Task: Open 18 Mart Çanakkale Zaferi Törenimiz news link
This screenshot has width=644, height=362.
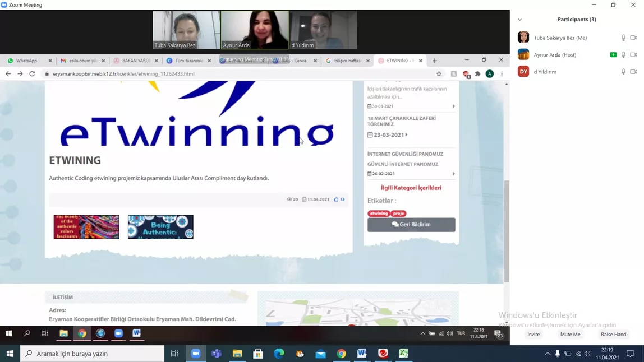Action: 401,121
